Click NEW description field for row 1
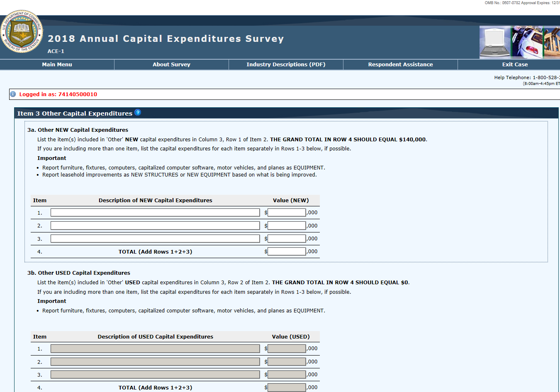This screenshot has height=392, width=560. coord(155,213)
